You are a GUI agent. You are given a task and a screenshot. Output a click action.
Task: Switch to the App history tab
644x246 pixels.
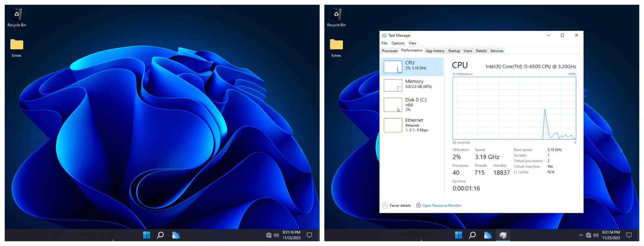[435, 51]
